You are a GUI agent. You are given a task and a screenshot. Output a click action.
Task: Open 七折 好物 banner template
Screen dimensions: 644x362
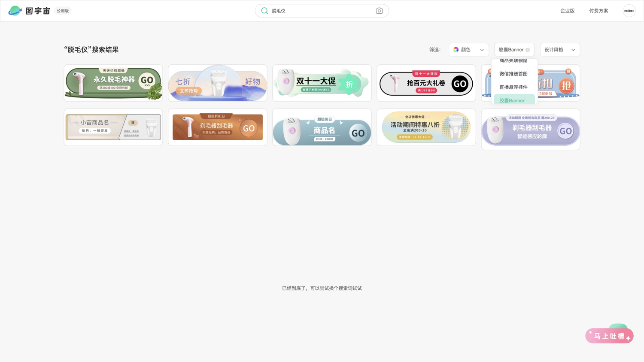pyautogui.click(x=218, y=83)
